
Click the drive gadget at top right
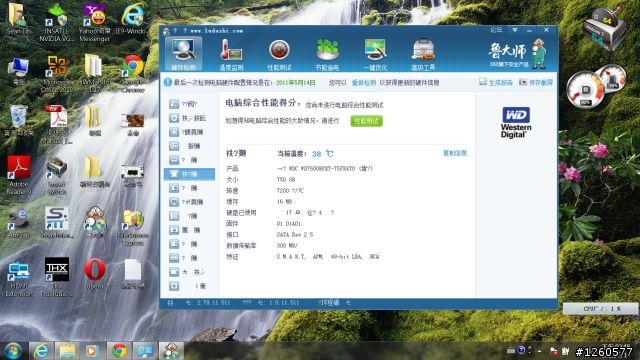[605, 29]
